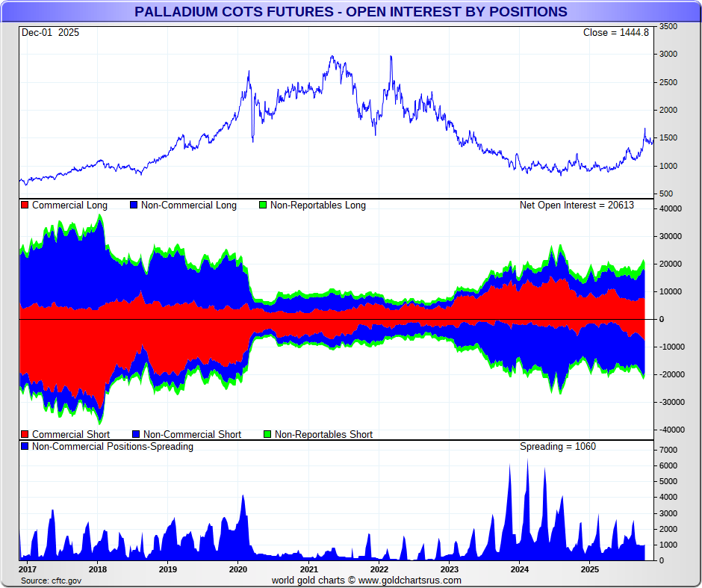This screenshot has height=588, width=702.
Task: Click the Non-Commercial Positions-Spreading blue swatch
Action: coord(25,447)
